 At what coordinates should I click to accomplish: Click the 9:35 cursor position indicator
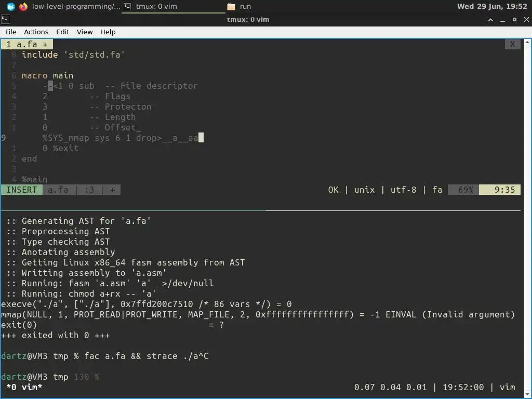coord(500,190)
